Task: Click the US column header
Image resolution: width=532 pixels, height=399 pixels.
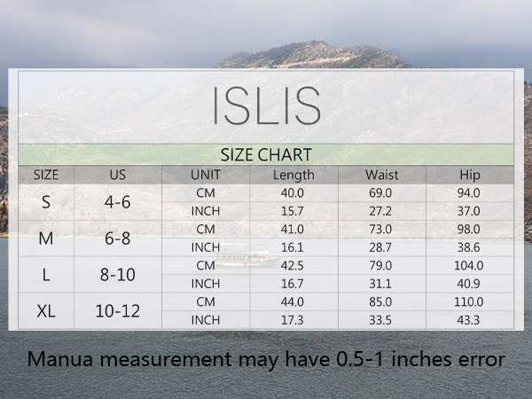Action: click(x=118, y=175)
